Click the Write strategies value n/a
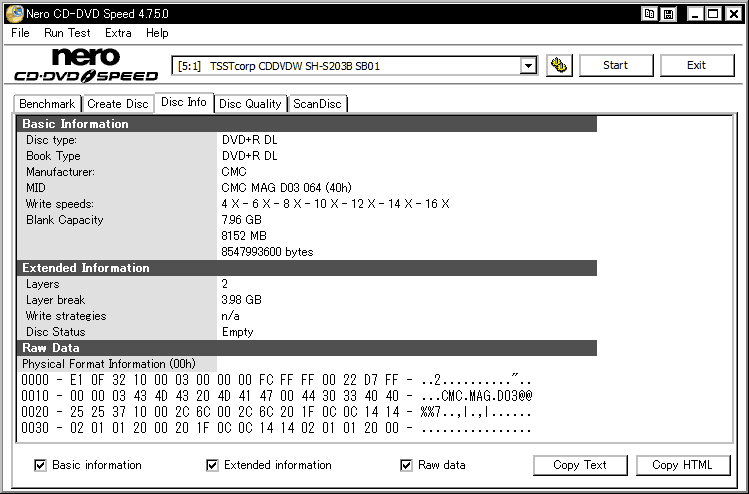Screen dimensions: 749x494 click(x=230, y=316)
